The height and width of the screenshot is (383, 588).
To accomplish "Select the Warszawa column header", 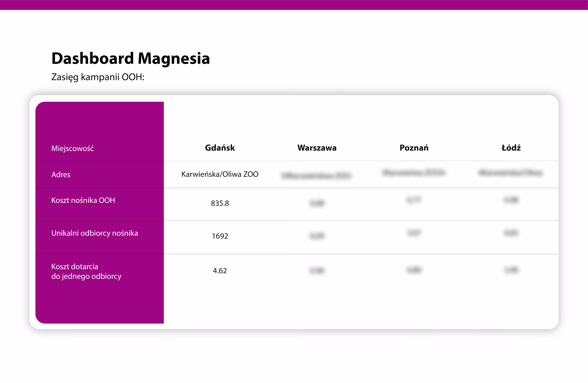I will (317, 148).
